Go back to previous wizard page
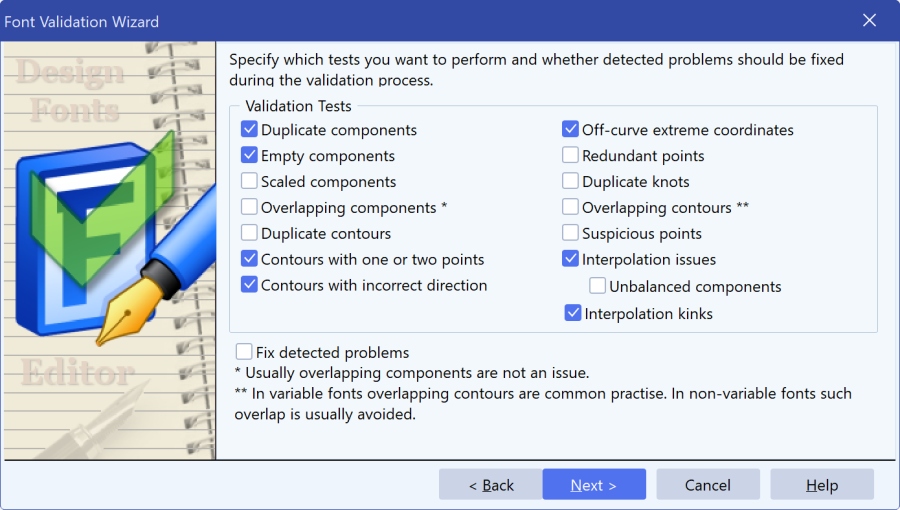Viewport: 900px width, 510px height. 491,485
